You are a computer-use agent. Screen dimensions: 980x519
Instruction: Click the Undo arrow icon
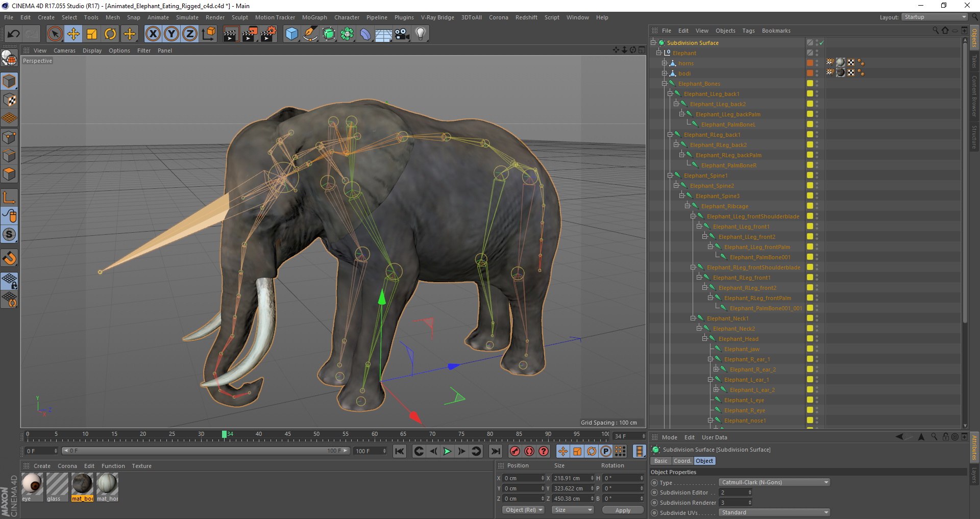[14, 34]
